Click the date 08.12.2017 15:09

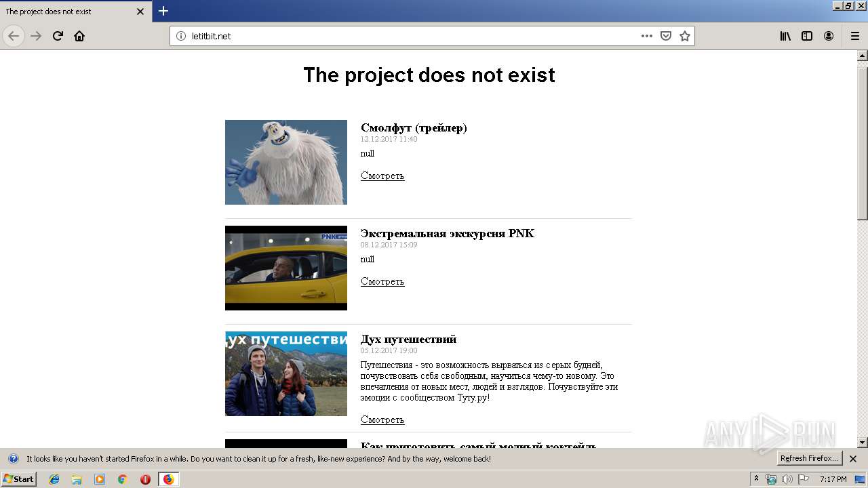[x=389, y=245]
